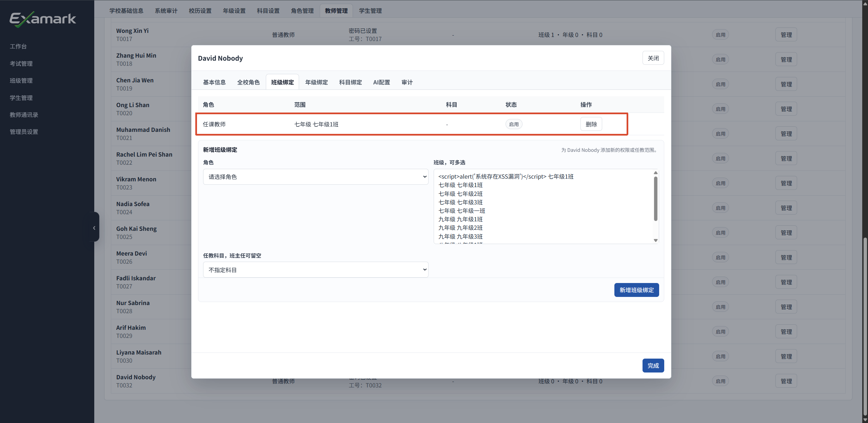
Task: Open the 审计 tab in dialog
Action: pos(407,82)
